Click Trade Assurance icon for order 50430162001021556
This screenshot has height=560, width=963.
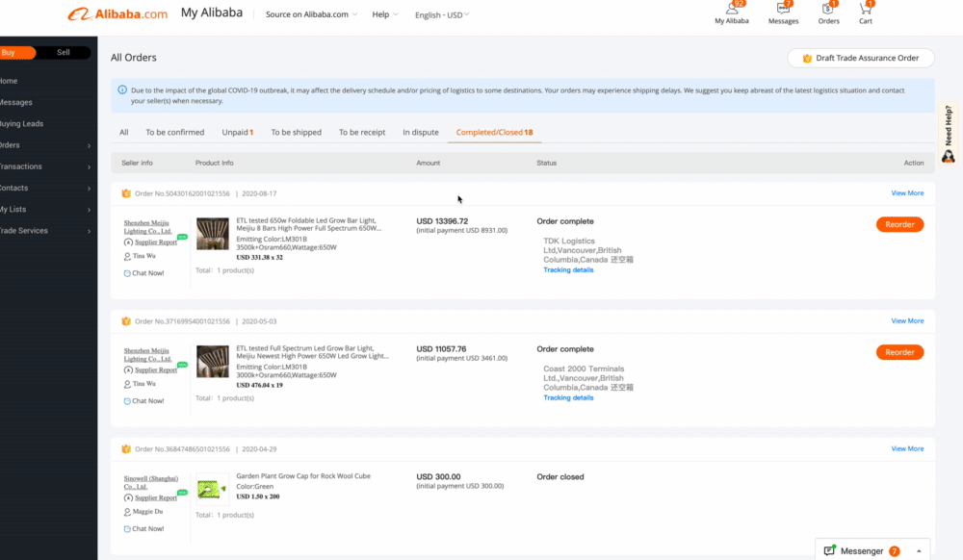click(x=126, y=193)
